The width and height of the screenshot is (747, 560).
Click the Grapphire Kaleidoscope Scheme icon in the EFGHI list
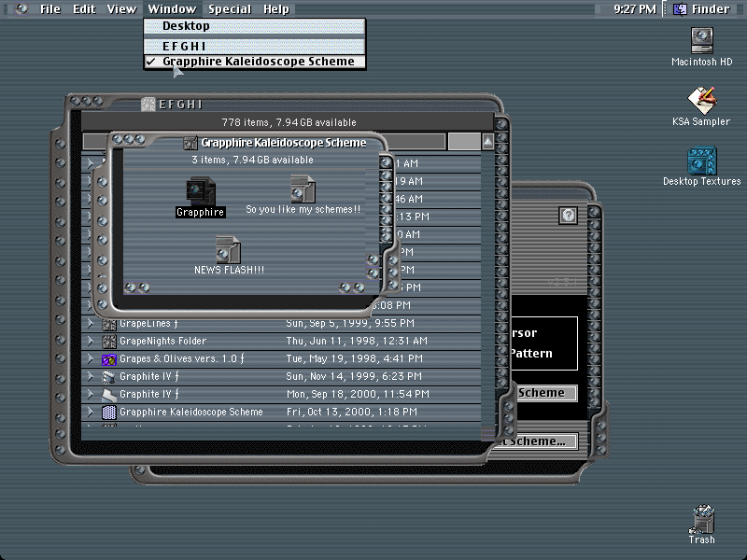tap(109, 412)
